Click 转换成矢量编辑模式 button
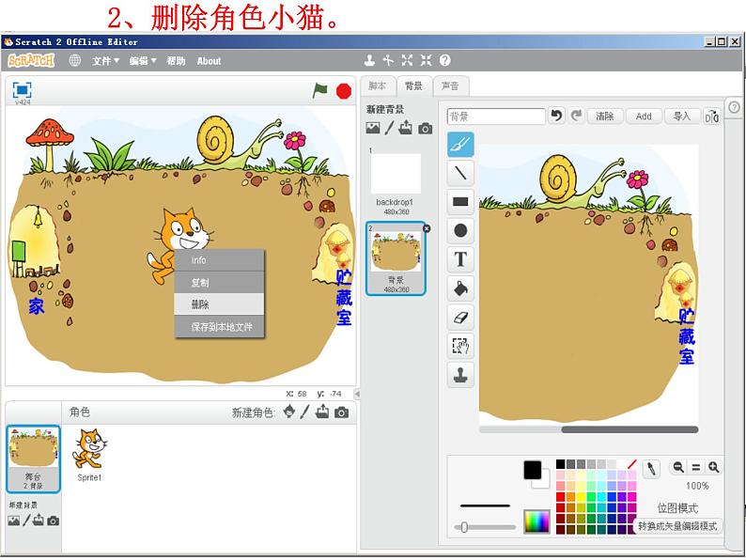Viewport: 746px width, 560px height. pyautogui.click(x=677, y=526)
